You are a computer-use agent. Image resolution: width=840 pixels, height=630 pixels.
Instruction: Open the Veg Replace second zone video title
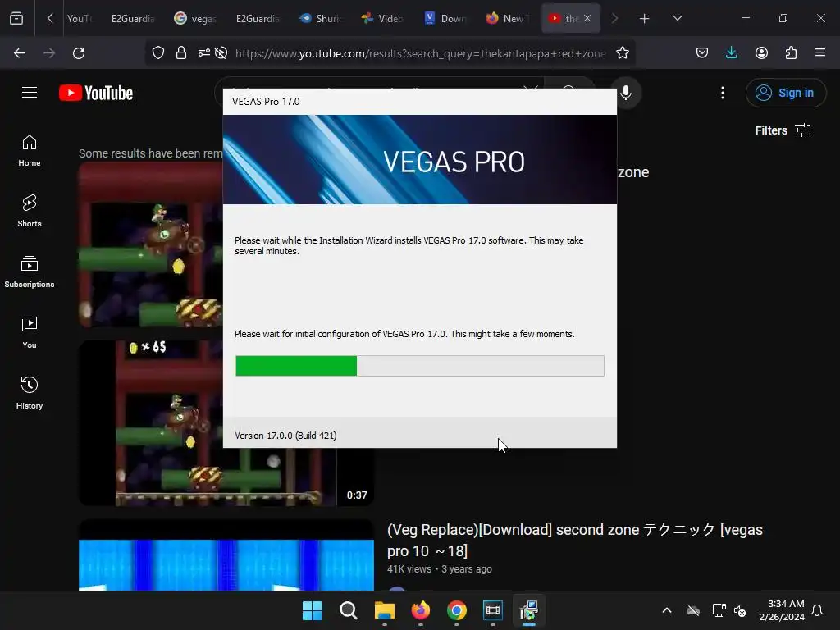pyautogui.click(x=575, y=540)
